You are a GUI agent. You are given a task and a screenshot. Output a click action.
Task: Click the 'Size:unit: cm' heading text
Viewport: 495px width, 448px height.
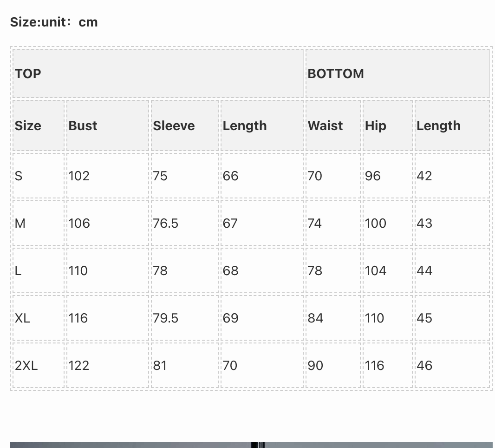click(x=54, y=22)
